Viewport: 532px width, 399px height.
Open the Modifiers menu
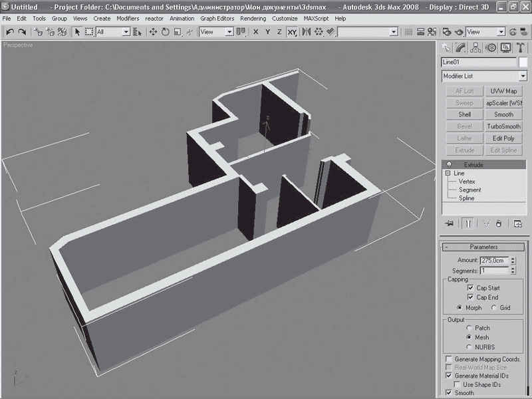pyautogui.click(x=128, y=19)
